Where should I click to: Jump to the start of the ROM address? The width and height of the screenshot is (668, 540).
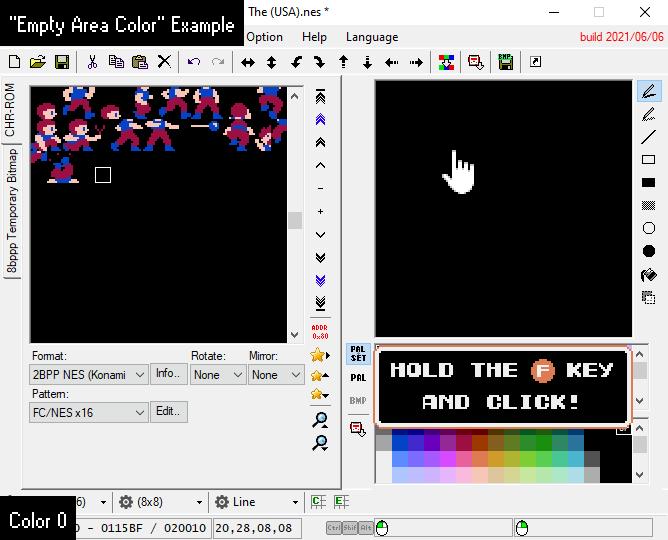pos(320,96)
